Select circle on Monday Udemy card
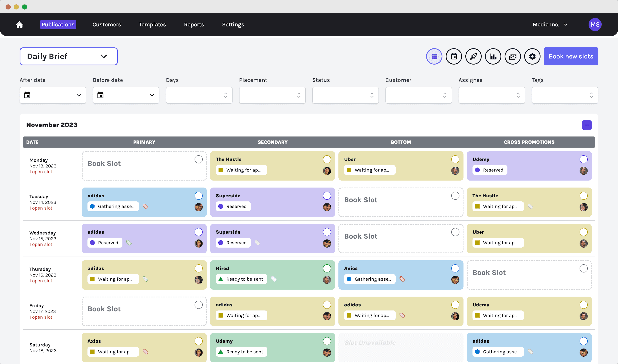Image resolution: width=618 pixels, height=364 pixels. click(x=583, y=159)
